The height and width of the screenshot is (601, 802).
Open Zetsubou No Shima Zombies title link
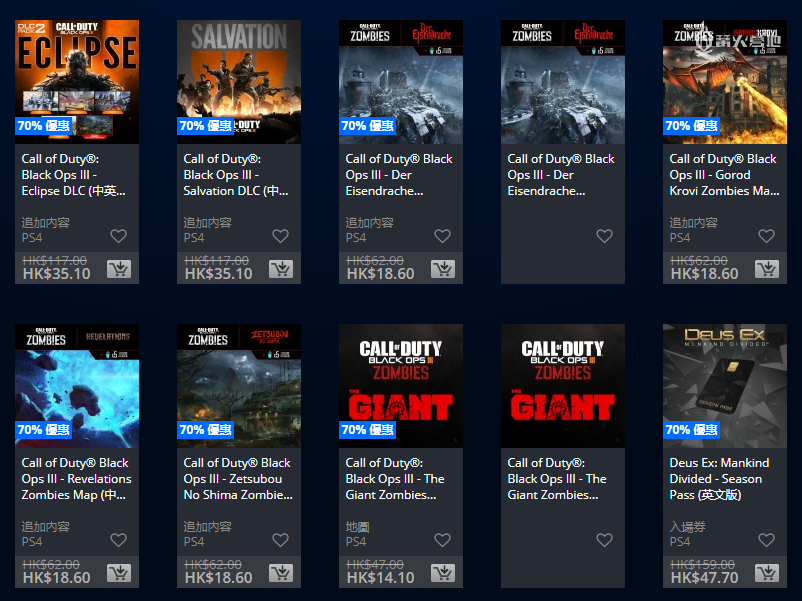click(238, 479)
